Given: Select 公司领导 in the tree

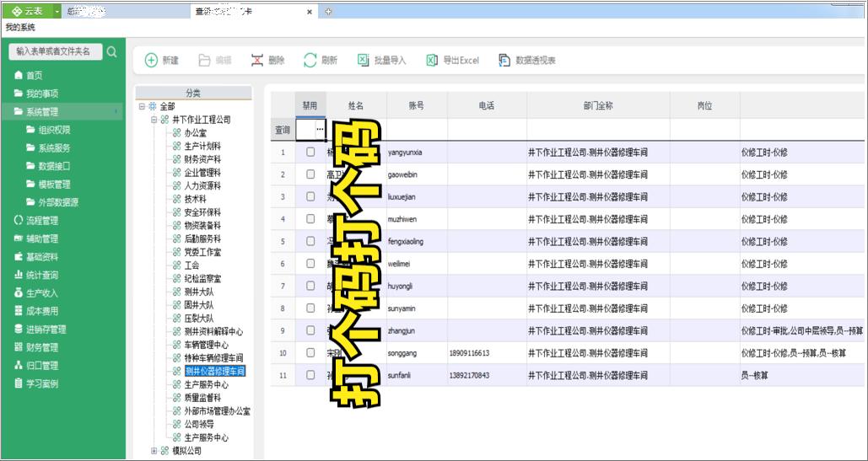Looking at the screenshot, I should click(199, 425).
